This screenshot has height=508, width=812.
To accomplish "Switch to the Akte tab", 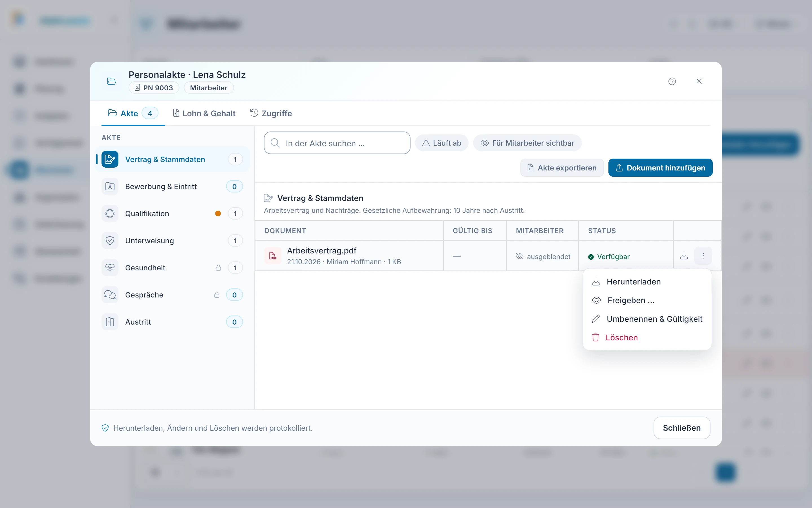I will (133, 113).
